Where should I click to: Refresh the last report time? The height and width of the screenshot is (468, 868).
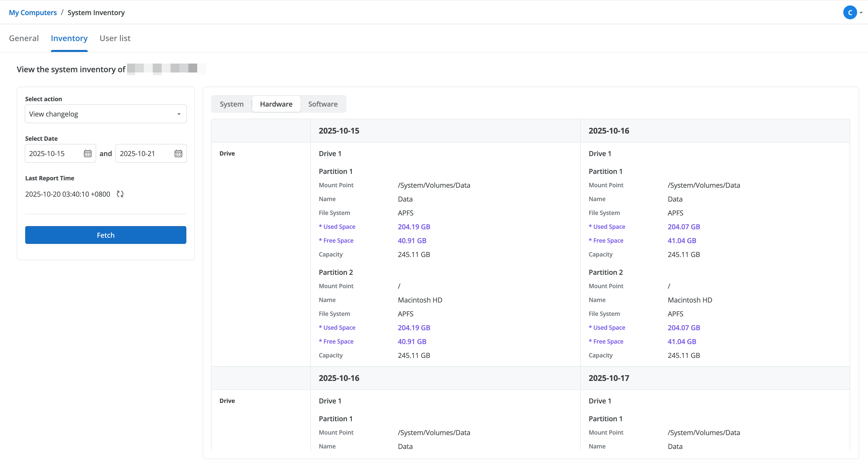120,194
